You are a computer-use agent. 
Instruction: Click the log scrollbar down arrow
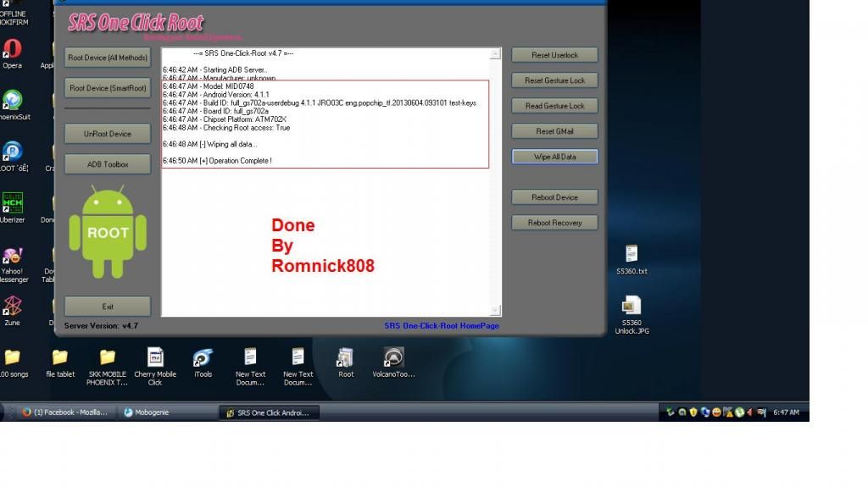495,310
